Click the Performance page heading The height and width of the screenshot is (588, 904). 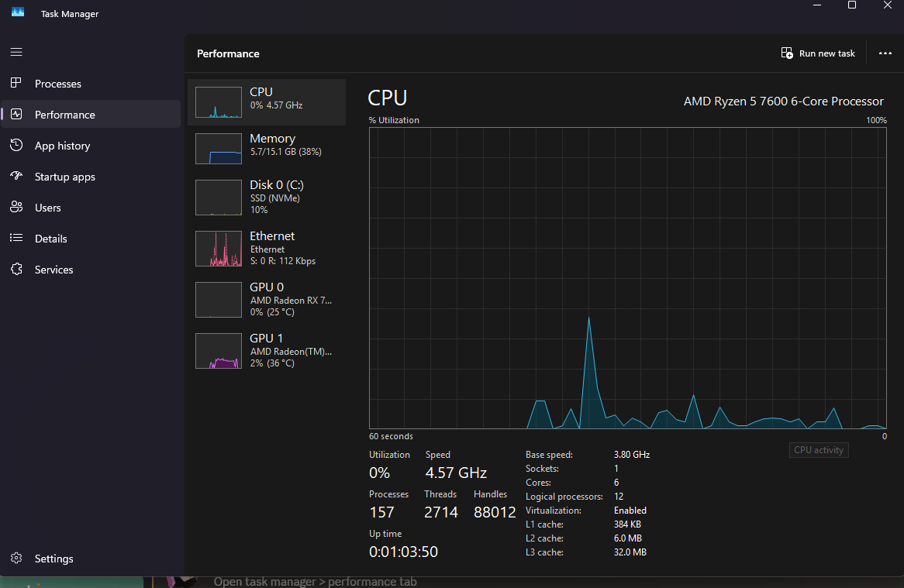(228, 53)
